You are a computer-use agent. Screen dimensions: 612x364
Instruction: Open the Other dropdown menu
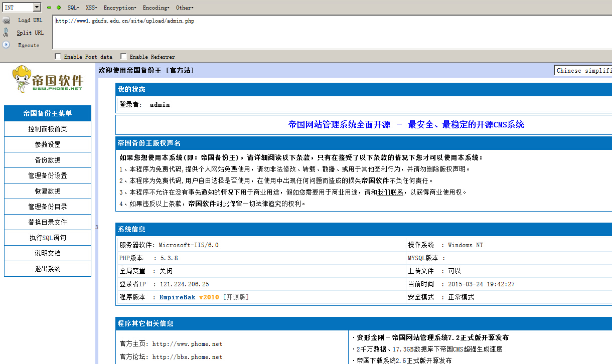pos(185,8)
